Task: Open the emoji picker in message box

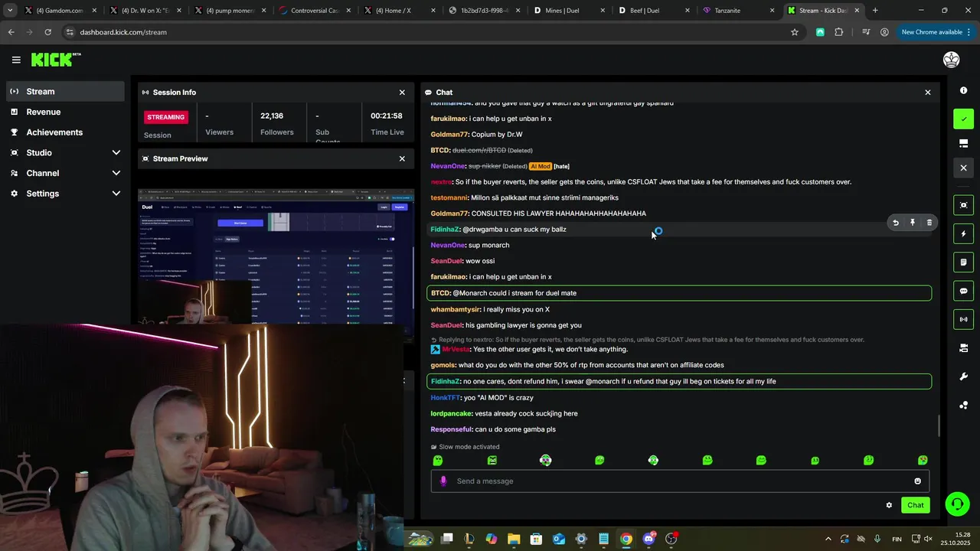Action: pos(917,481)
